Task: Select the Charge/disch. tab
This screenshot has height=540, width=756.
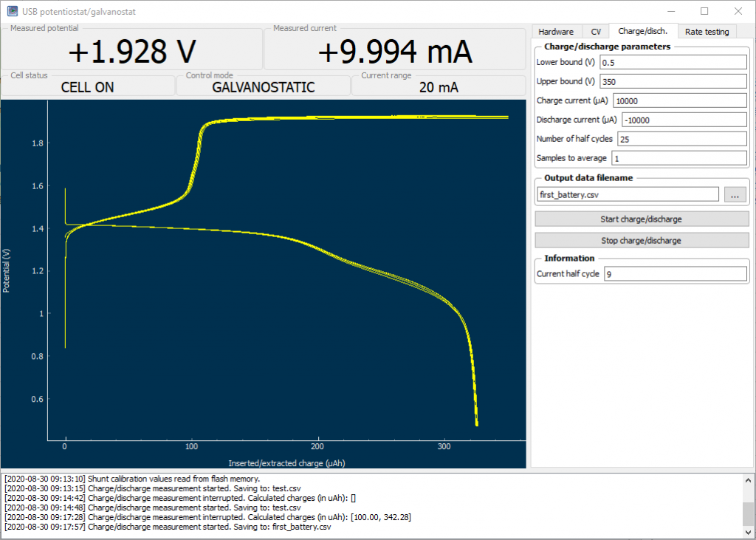Action: pyautogui.click(x=643, y=31)
